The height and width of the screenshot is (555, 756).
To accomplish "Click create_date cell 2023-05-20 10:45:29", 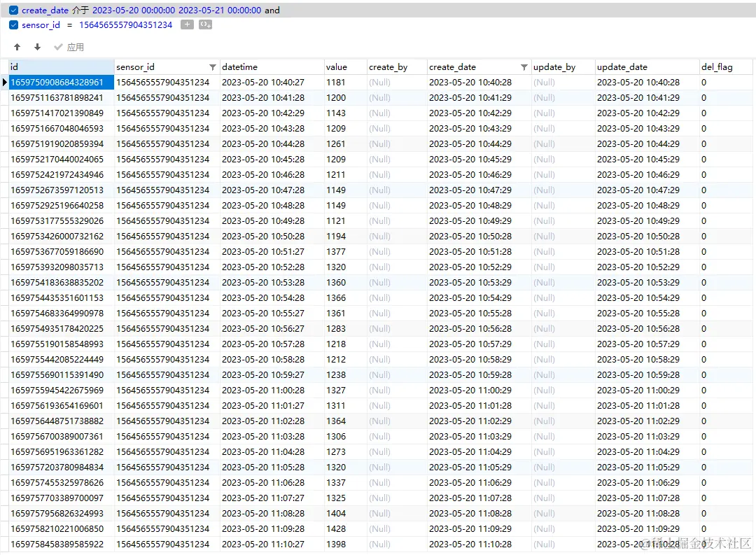I will [479, 160].
